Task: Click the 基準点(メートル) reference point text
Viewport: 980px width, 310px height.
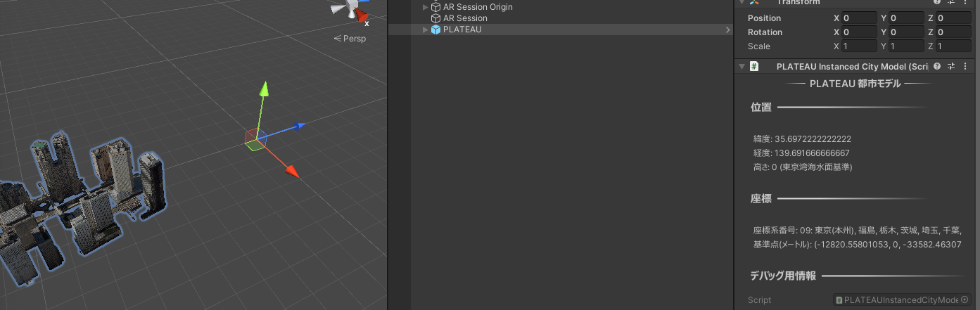Action: point(857,245)
